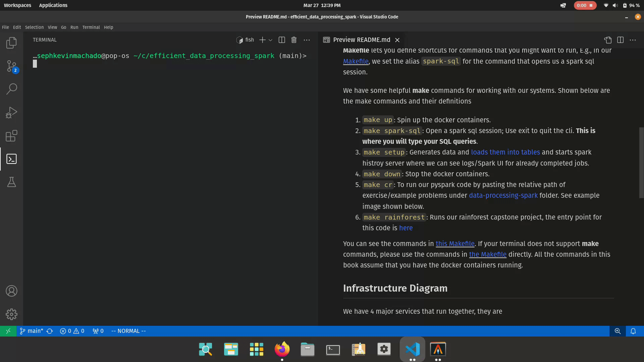Select the Preview README.md tab
The width and height of the screenshot is (644, 362).
[361, 40]
